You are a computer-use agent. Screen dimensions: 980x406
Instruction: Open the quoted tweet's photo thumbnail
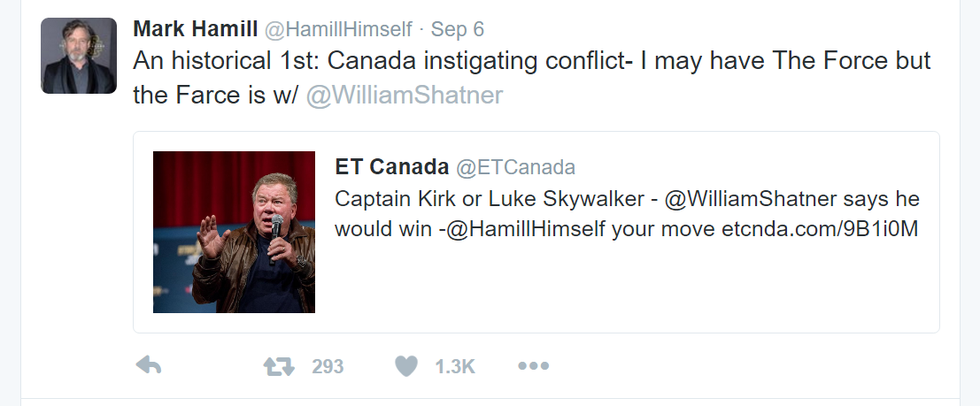(x=234, y=232)
